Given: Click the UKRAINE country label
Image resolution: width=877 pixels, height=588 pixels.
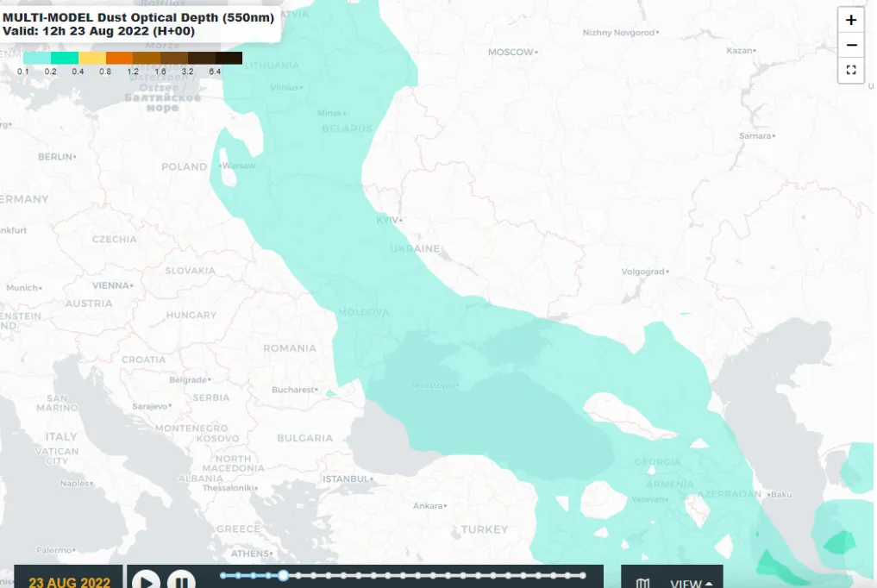Looking at the screenshot, I should click(x=415, y=248).
